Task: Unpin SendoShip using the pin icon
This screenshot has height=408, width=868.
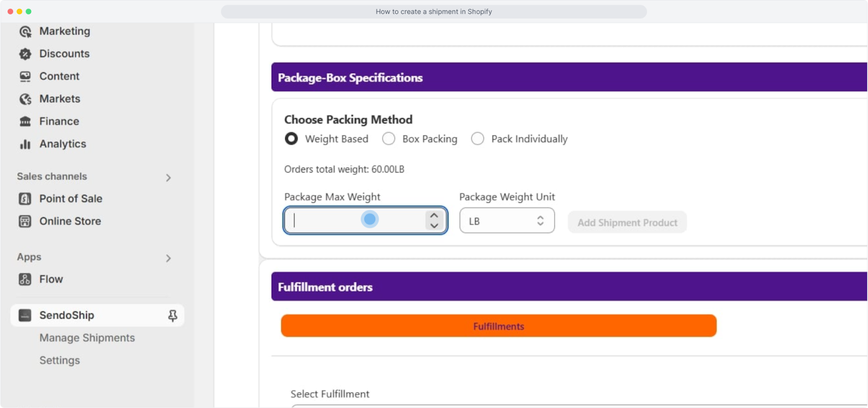Action: tap(173, 315)
